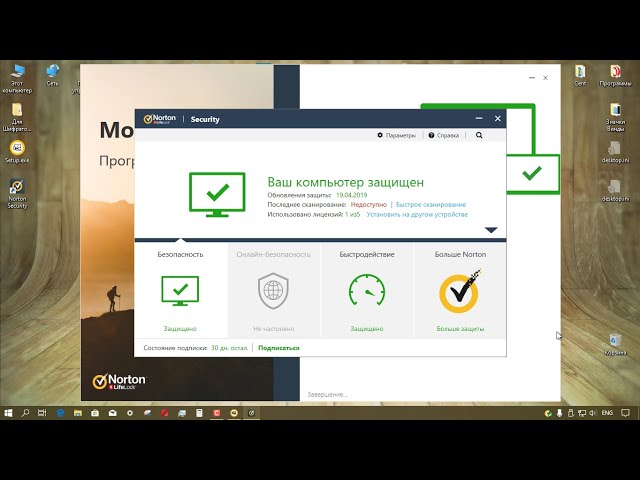The image size is (640, 480).
Task: Click the Не настроено status label
Action: [x=273, y=329]
